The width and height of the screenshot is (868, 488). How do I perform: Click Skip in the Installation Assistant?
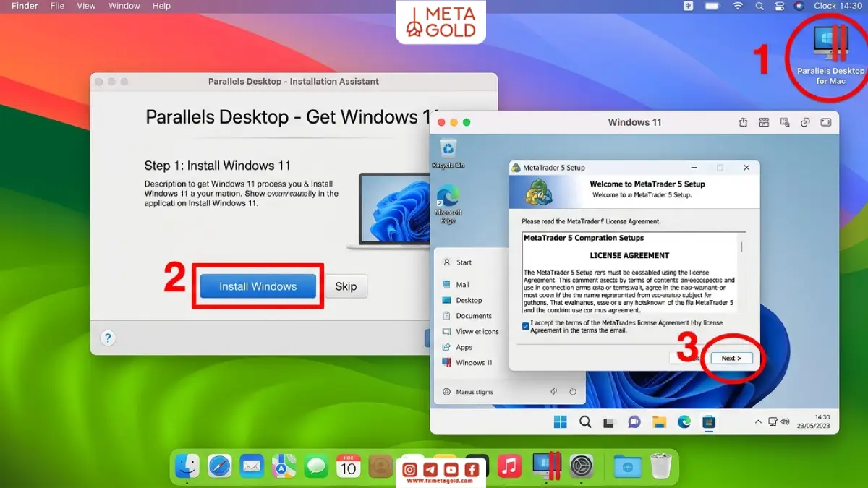coord(346,286)
